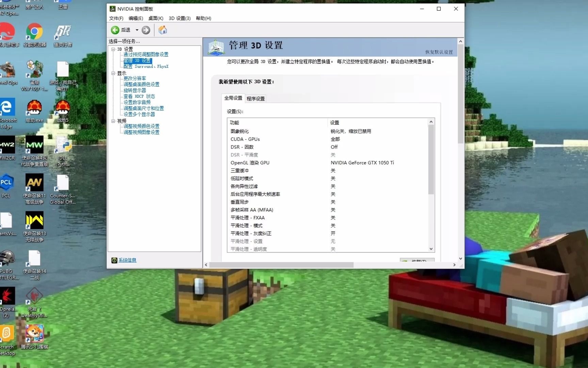The width and height of the screenshot is (588, 368).
Task: Select the DSR - 因数 settings row
Action: tap(328, 147)
